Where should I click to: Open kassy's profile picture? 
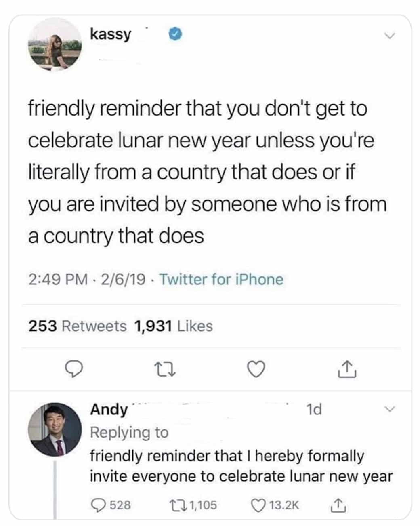pyautogui.click(x=55, y=45)
